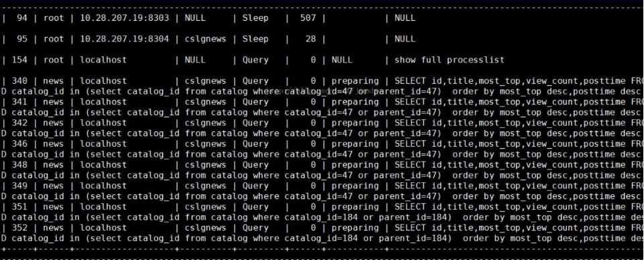This screenshot has height=260, width=644.
Task: Click process ID 340
Action: 19,81
